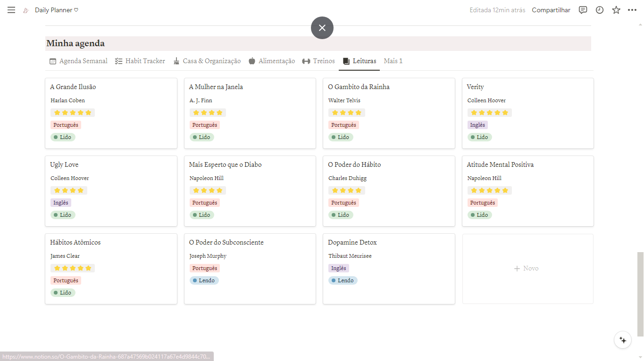Open Mais Esperto que o Diabo card
644x361 pixels.
click(250, 191)
